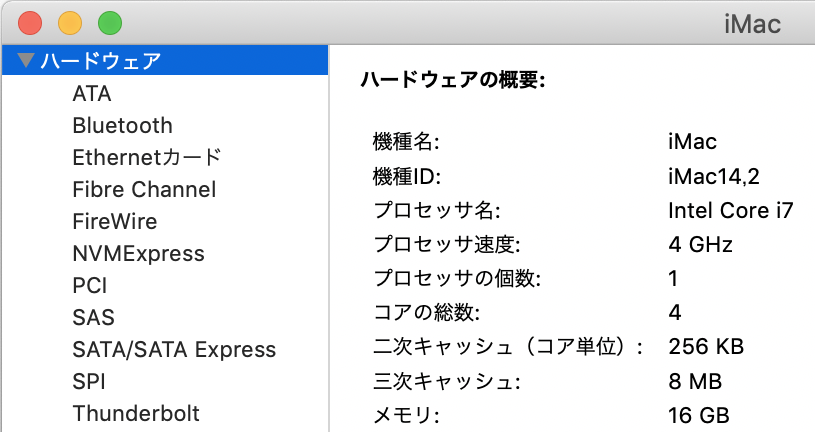Click the yellow minimize window button

click(70, 23)
